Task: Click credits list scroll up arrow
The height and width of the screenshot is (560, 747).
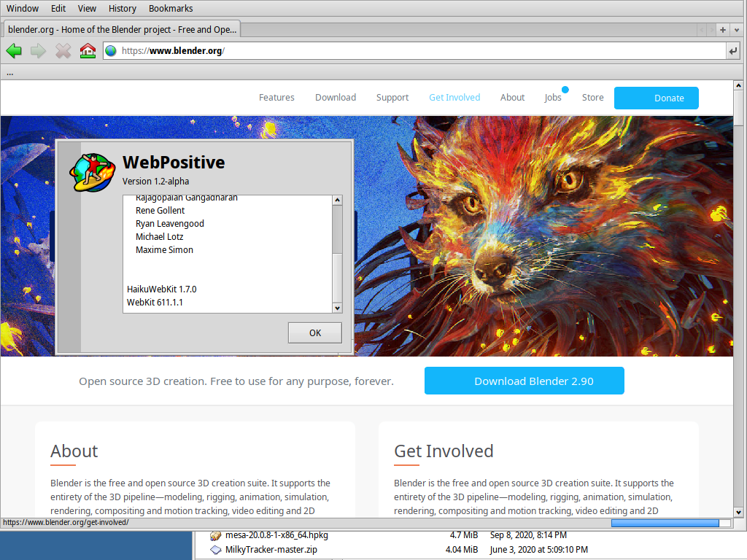Action: click(337, 200)
